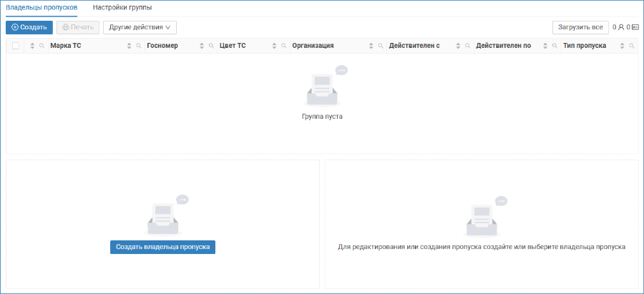The height and width of the screenshot is (294, 644).
Task: Sort by Действителен по column
Action: [x=545, y=46]
